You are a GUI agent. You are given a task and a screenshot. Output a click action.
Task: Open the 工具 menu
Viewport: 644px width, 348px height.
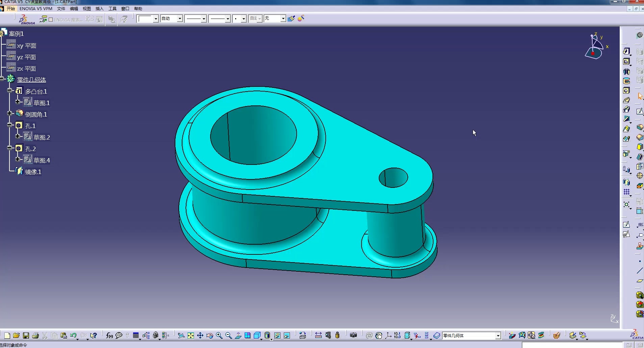(112, 9)
